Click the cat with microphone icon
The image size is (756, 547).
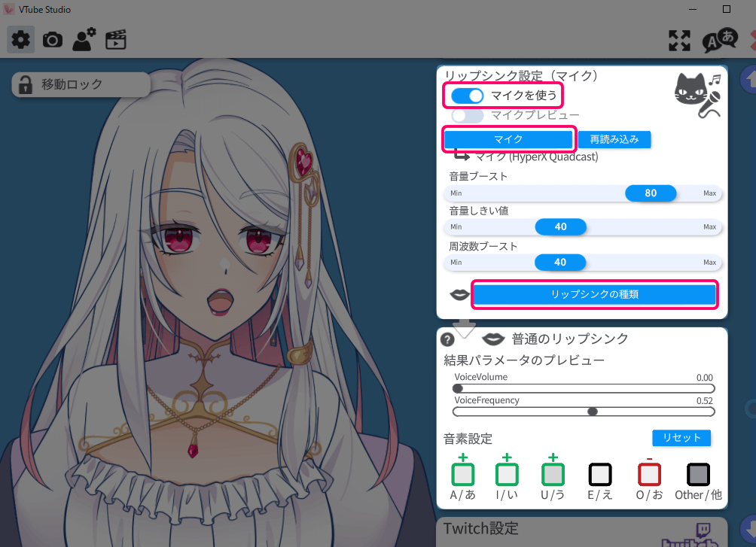click(x=698, y=95)
